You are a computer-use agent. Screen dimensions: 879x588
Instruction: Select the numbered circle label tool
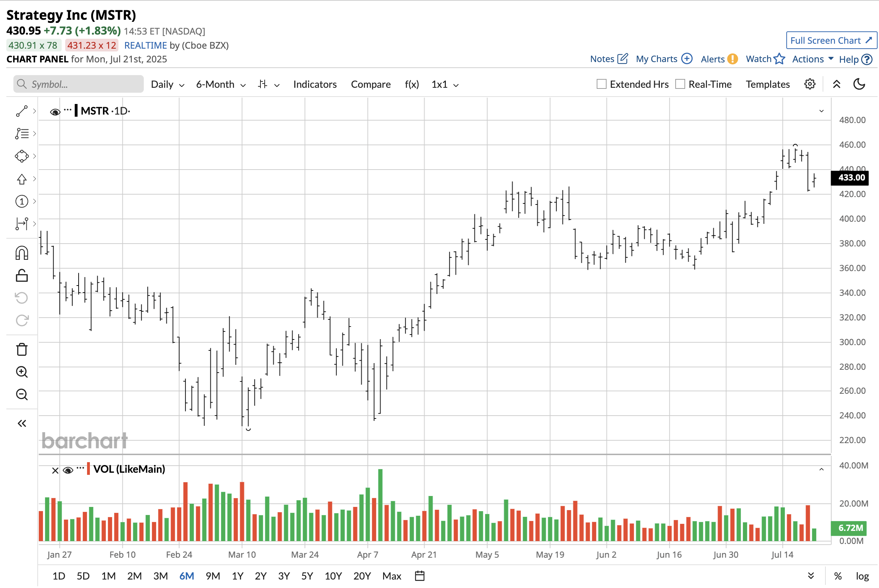coord(22,201)
